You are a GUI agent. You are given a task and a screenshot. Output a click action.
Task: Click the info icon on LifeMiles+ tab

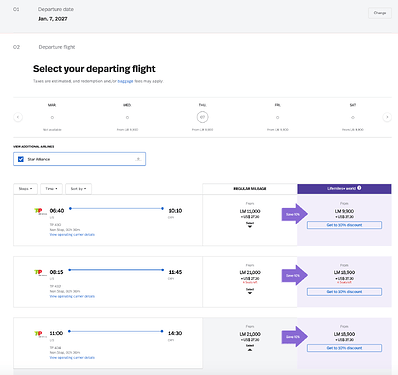tap(359, 188)
